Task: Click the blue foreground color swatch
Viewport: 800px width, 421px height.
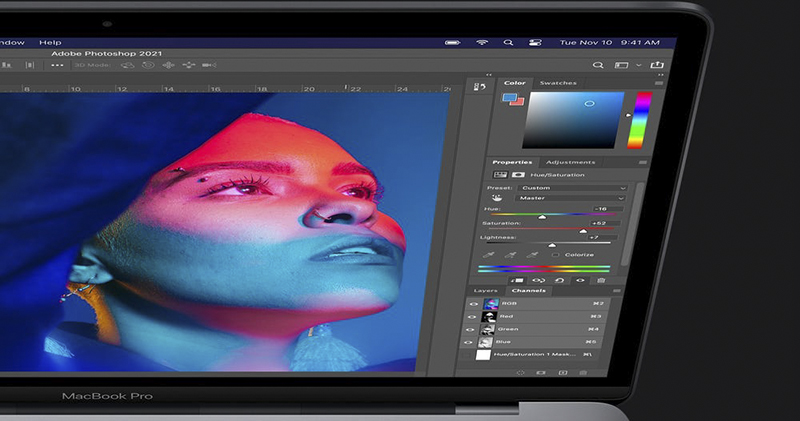Action: (510, 97)
